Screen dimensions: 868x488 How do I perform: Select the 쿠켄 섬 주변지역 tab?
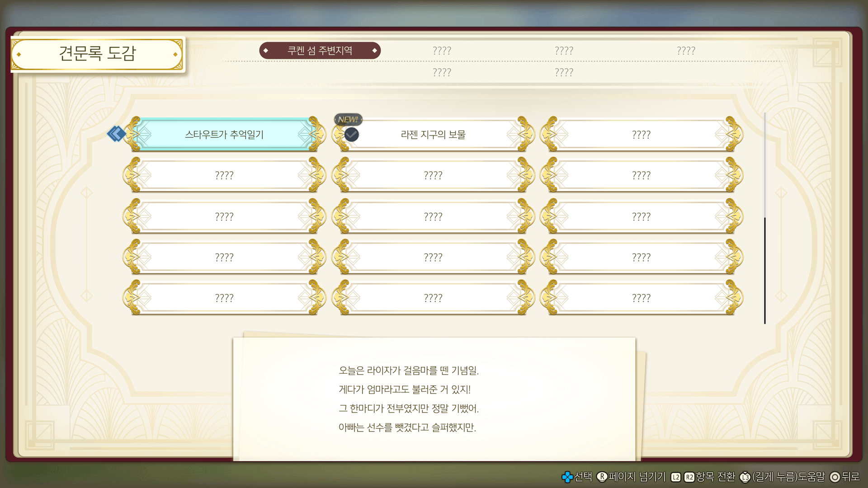[320, 51]
